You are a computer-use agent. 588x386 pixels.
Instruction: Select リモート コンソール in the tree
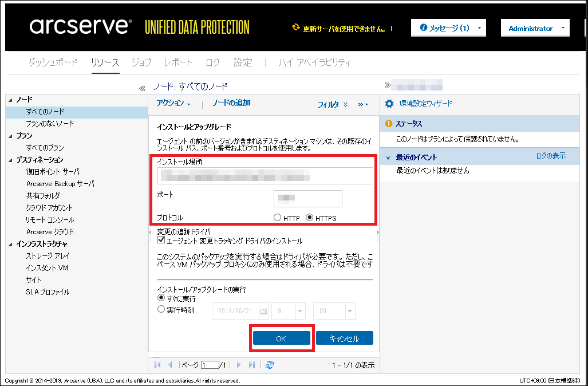click(x=50, y=220)
